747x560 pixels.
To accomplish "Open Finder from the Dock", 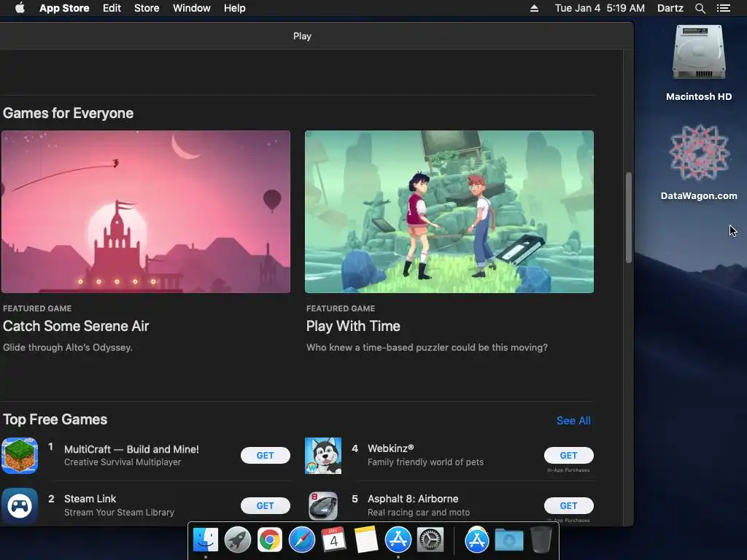I will [206, 540].
